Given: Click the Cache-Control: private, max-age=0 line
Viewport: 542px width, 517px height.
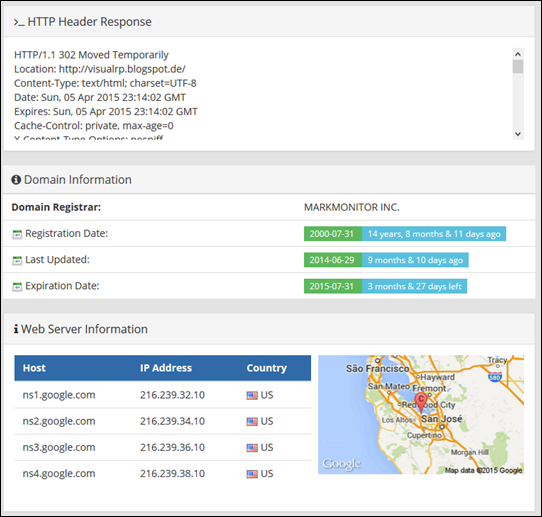Looking at the screenshot, I should pos(94,126).
